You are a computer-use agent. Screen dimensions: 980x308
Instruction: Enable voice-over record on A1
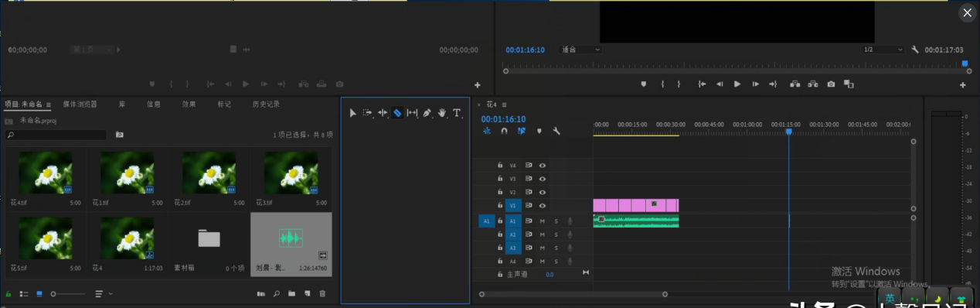[x=570, y=221]
